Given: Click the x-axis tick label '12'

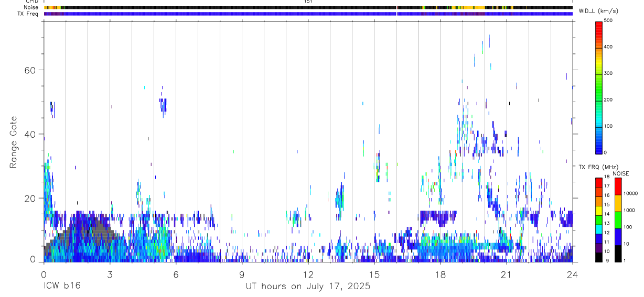Looking at the screenshot, I should (308, 275).
